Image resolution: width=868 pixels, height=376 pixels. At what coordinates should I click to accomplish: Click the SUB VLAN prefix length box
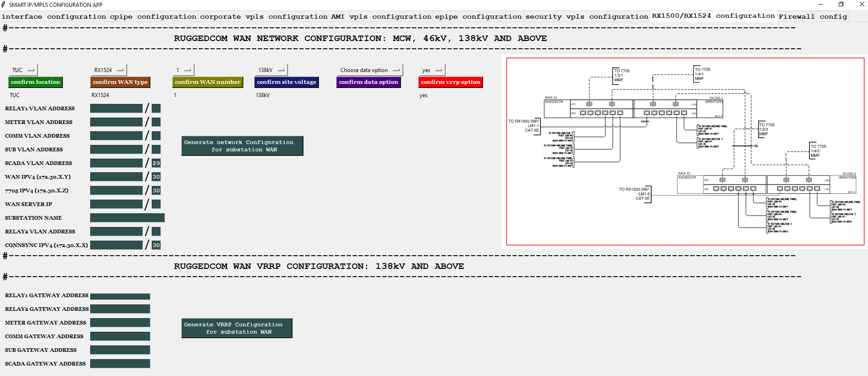click(x=156, y=149)
